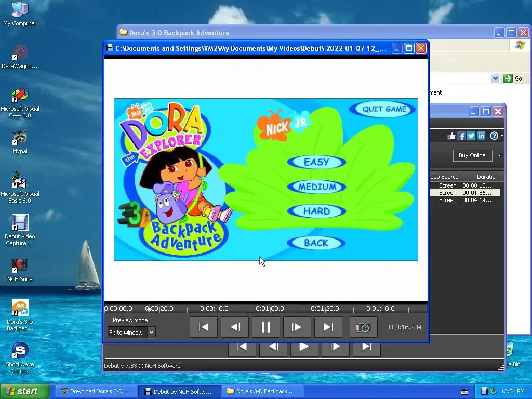Click the BACK button in game menu
The width and height of the screenshot is (532, 399).
point(316,243)
